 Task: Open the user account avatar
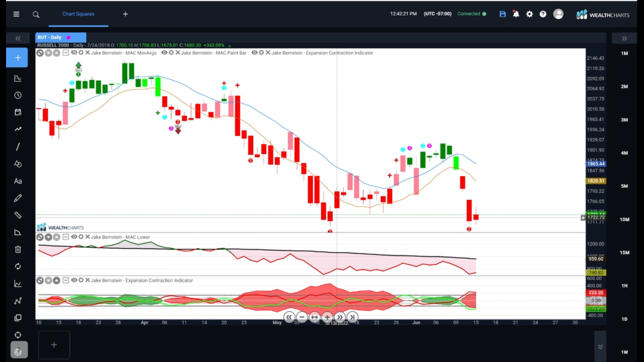pyautogui.click(x=558, y=14)
